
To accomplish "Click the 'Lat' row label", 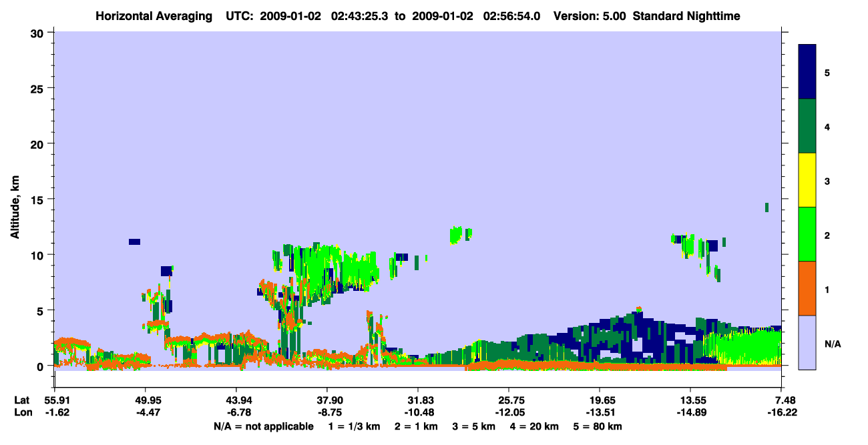I will coord(22,400).
